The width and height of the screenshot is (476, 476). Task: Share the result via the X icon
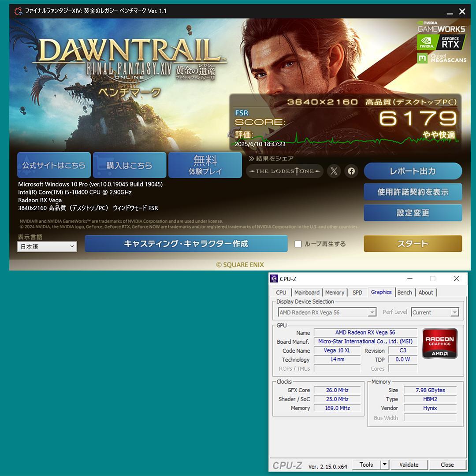tap(334, 171)
